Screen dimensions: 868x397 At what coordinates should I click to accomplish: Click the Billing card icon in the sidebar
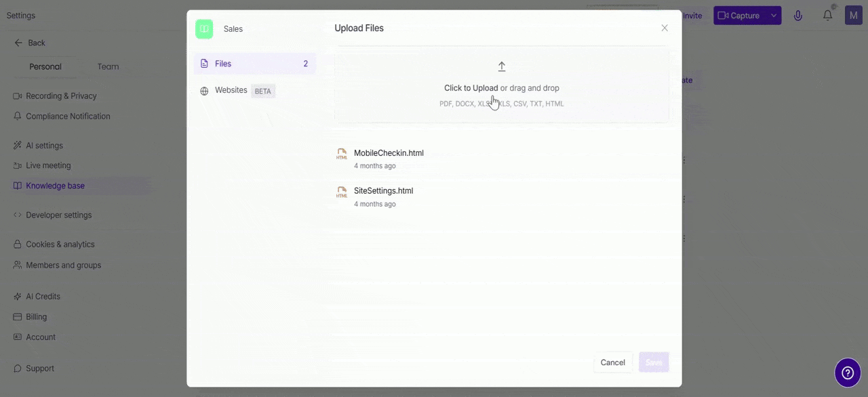(17, 316)
